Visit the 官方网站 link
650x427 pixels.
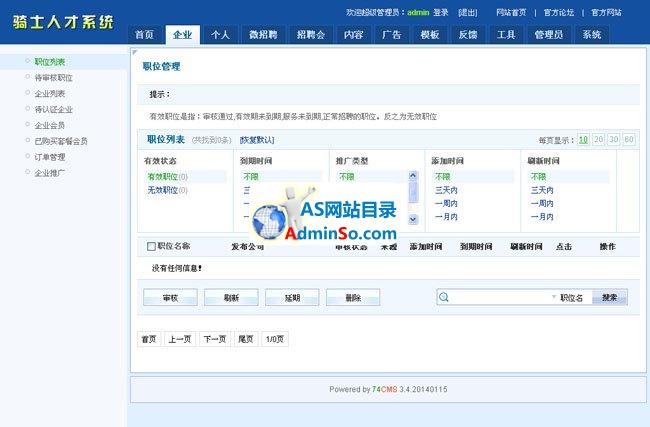point(606,12)
